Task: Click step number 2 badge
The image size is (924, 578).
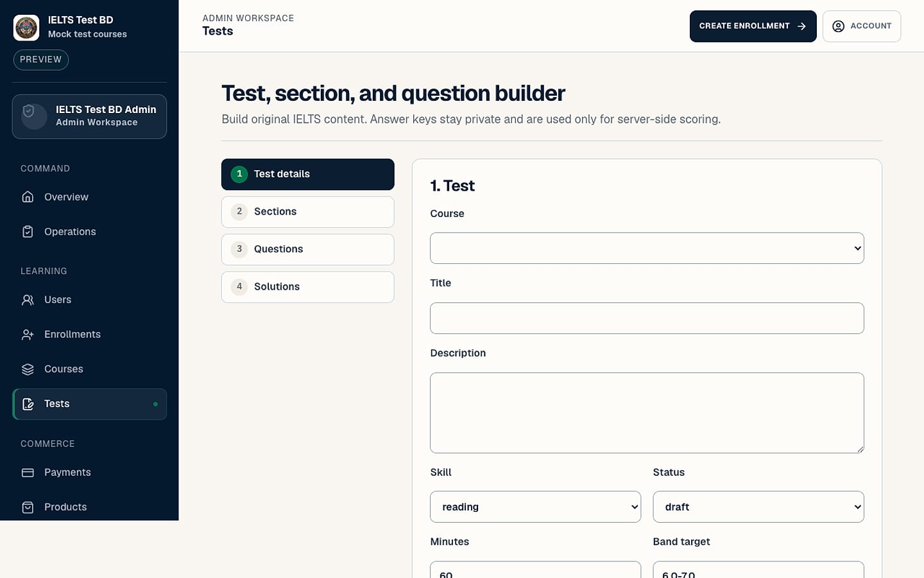Action: coord(239,211)
